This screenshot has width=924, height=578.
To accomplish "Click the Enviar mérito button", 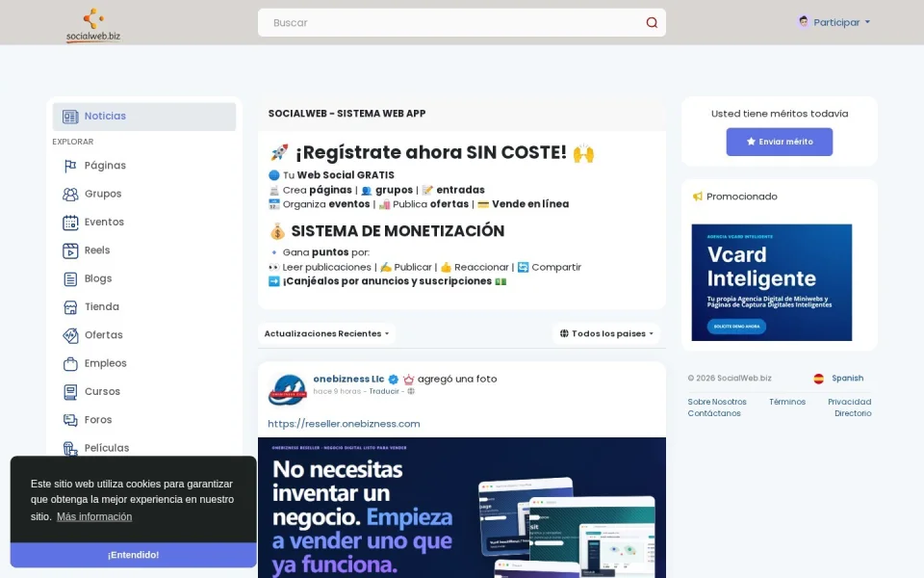I will (779, 143).
